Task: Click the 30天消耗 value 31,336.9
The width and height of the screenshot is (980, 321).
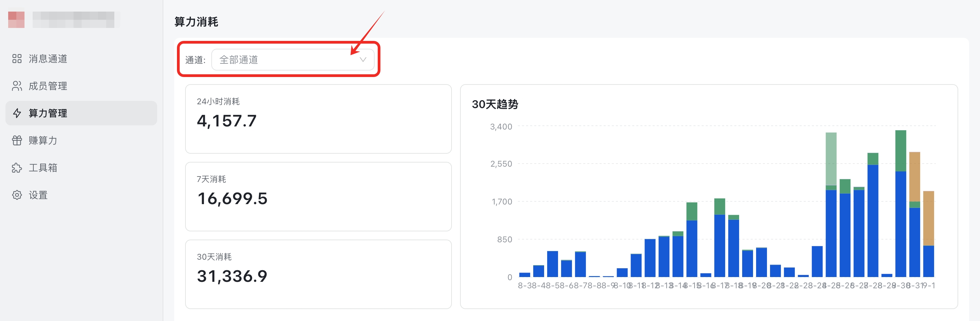Action: click(x=232, y=276)
